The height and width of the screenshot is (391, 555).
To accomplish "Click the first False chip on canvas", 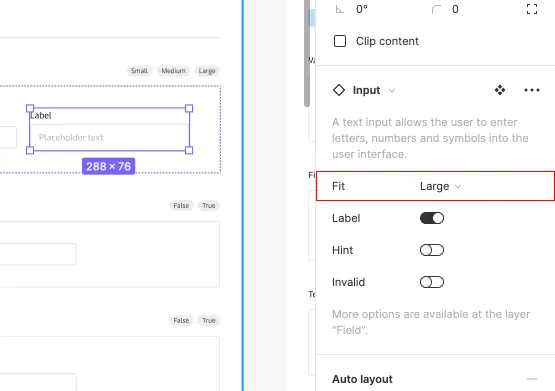I will tap(181, 206).
